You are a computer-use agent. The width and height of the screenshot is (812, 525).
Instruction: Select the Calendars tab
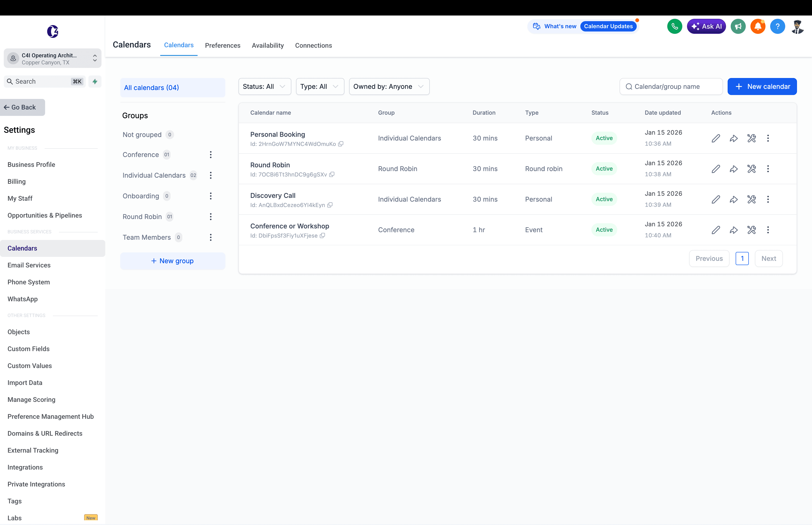click(179, 45)
